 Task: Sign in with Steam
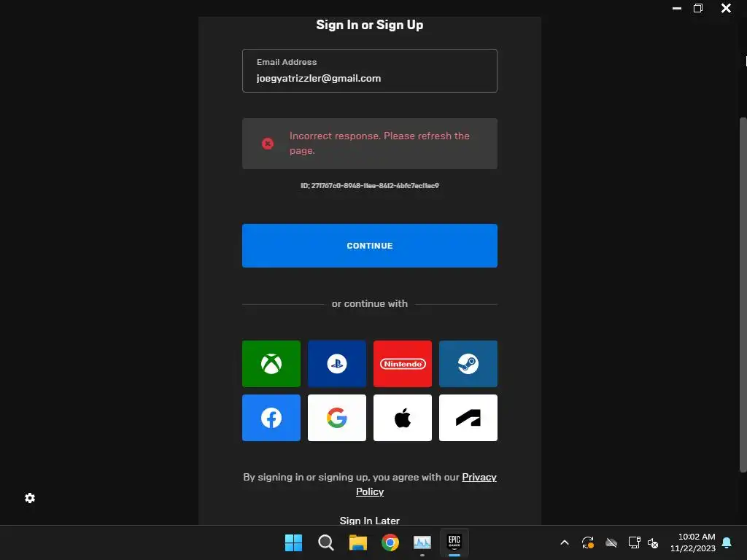468,364
